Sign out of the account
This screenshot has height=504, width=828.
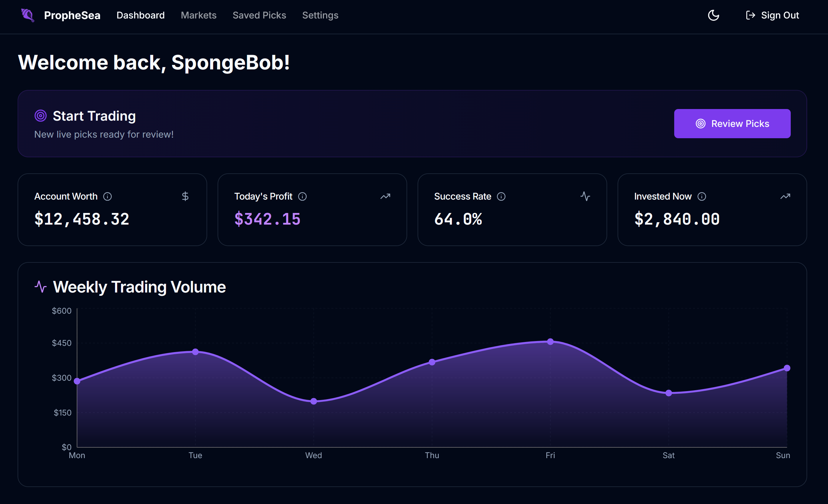pos(772,15)
